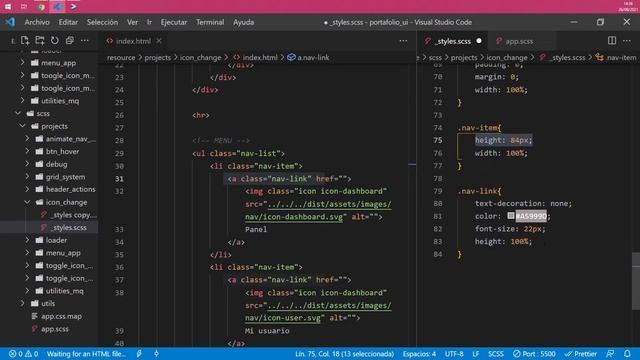Open left editor group more actions ellipsis
This screenshot has height=360, width=640.
[403, 41]
